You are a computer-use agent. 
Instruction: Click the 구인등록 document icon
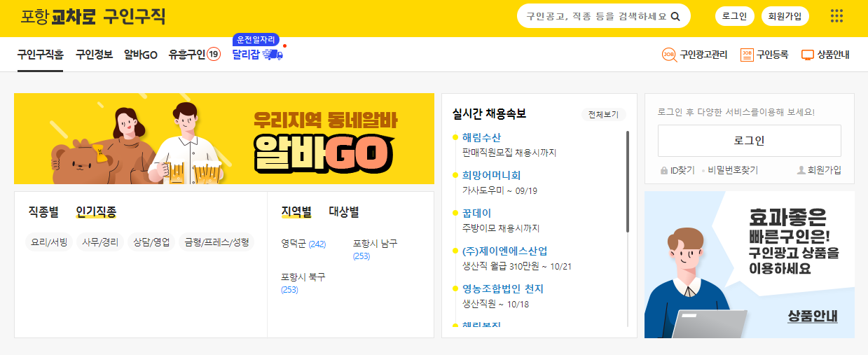(747, 55)
